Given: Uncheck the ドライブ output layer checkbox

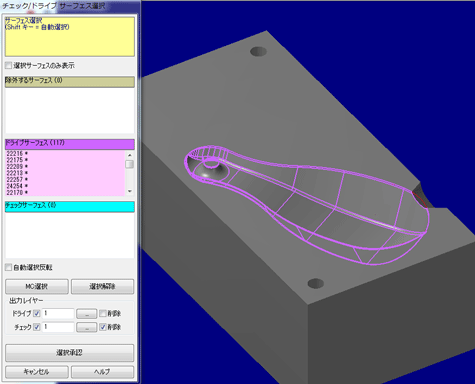Looking at the screenshot, I should tap(37, 314).
